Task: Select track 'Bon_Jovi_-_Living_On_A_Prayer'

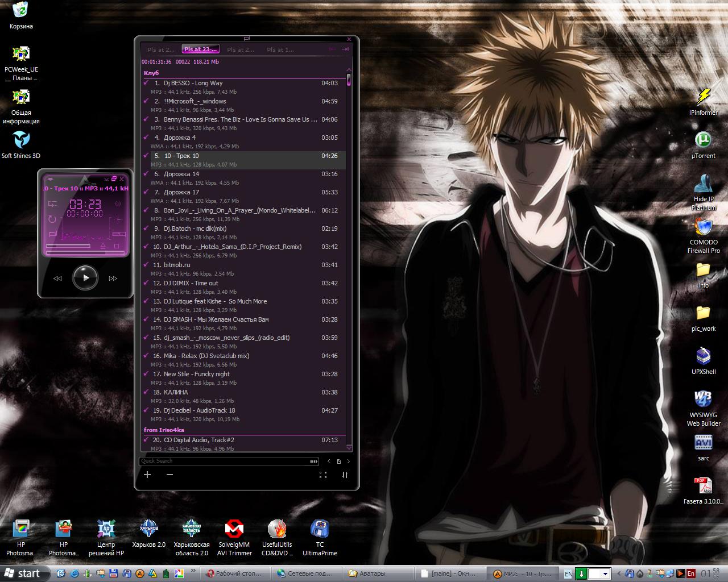Action: click(x=243, y=214)
